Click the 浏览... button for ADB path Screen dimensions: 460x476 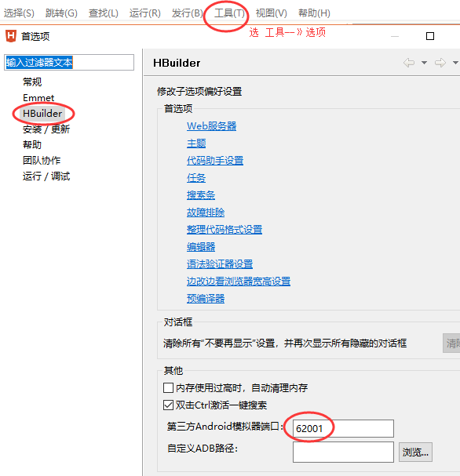tap(415, 452)
